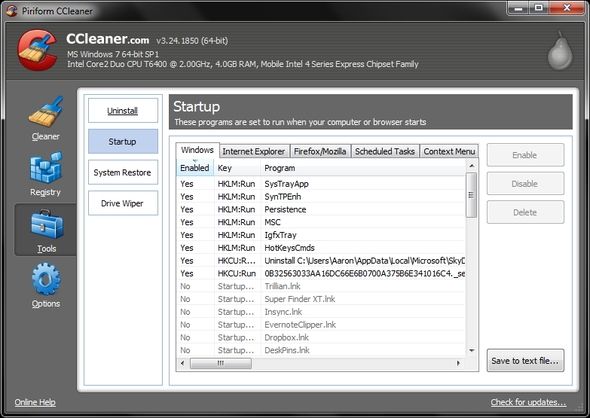Click Check for updates link
Viewport: 590px width, 418px height.
(x=528, y=402)
